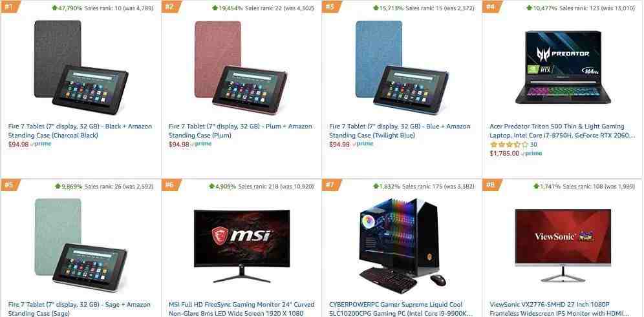Click the star rating of Acer Predator laptop
The width and height of the screenshot is (644, 317).
509,145
